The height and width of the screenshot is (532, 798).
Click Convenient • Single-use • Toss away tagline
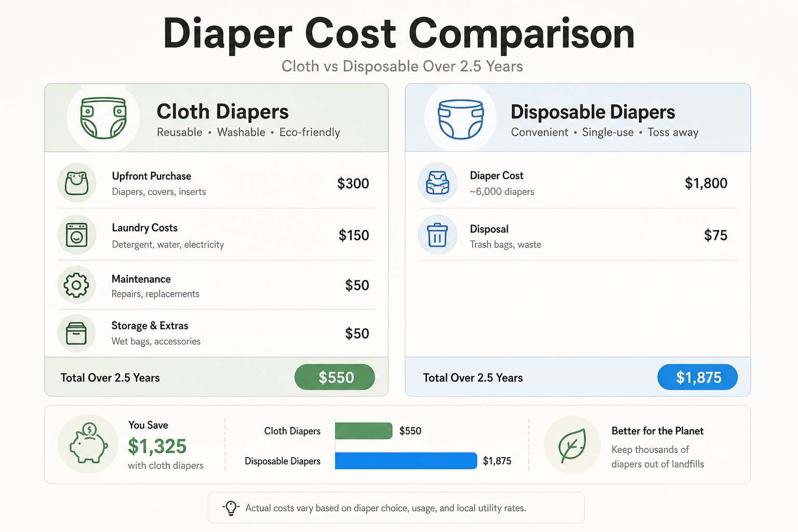pos(605,132)
